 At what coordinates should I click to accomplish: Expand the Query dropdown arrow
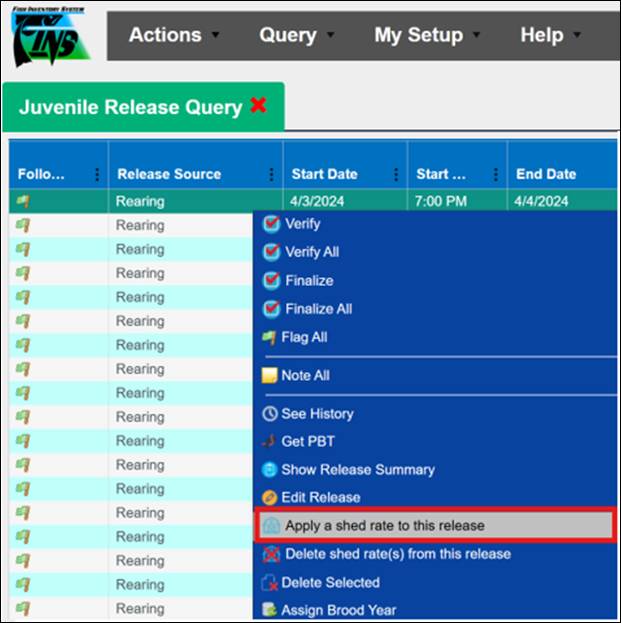pyautogui.click(x=330, y=35)
